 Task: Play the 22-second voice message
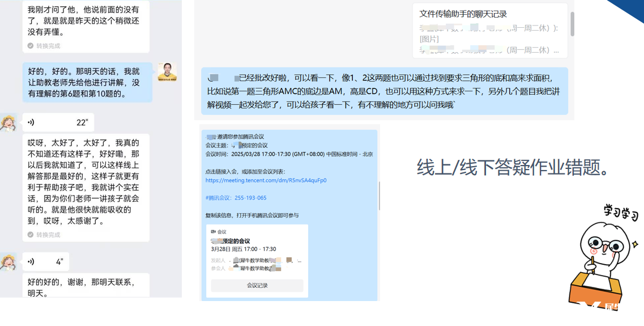(x=58, y=122)
